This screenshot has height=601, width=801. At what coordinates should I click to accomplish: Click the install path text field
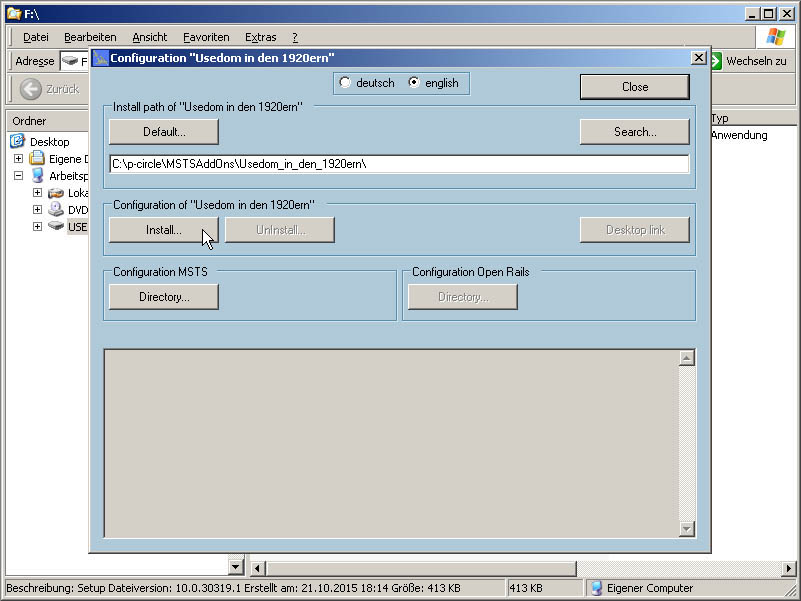pos(398,164)
